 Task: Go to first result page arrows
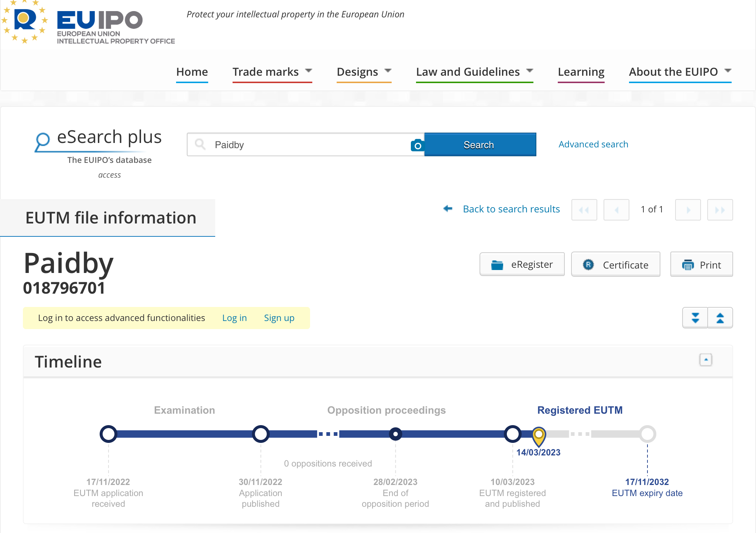[584, 210]
